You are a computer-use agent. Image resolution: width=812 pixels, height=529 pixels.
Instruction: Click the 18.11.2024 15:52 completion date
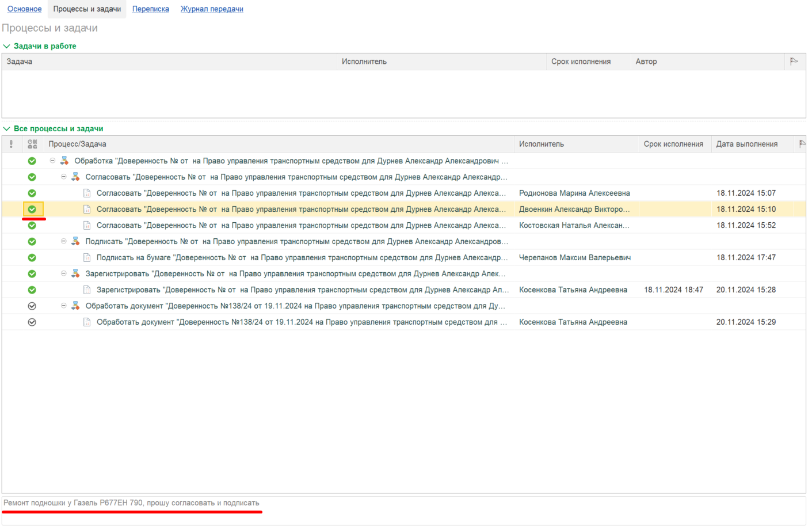746,226
